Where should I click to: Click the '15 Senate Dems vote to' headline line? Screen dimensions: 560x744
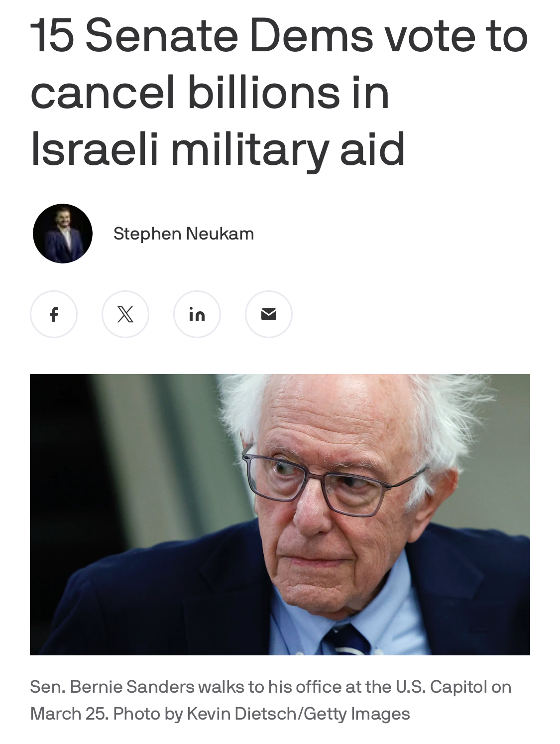pyautogui.click(x=279, y=35)
